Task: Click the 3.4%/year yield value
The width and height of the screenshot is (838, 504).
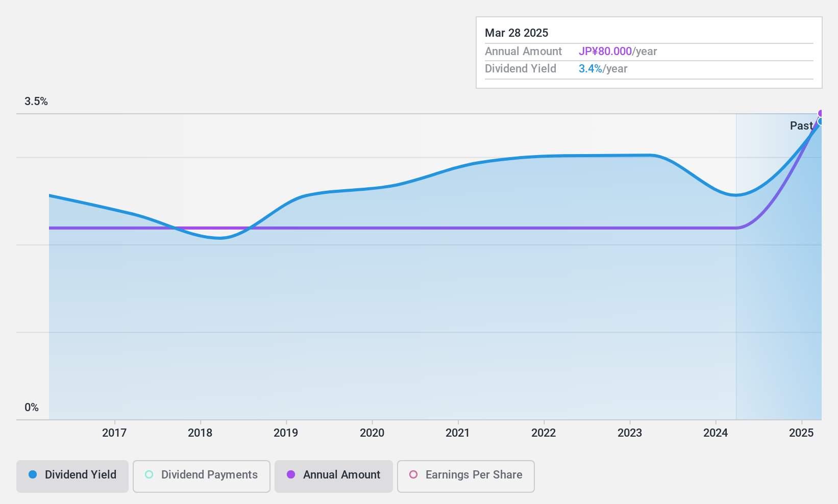Action: click(603, 68)
